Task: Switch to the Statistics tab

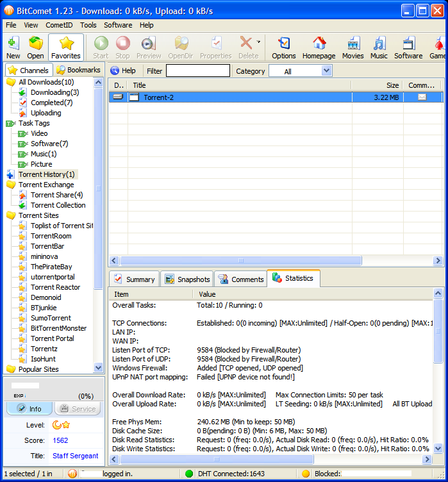Action: [x=294, y=278]
